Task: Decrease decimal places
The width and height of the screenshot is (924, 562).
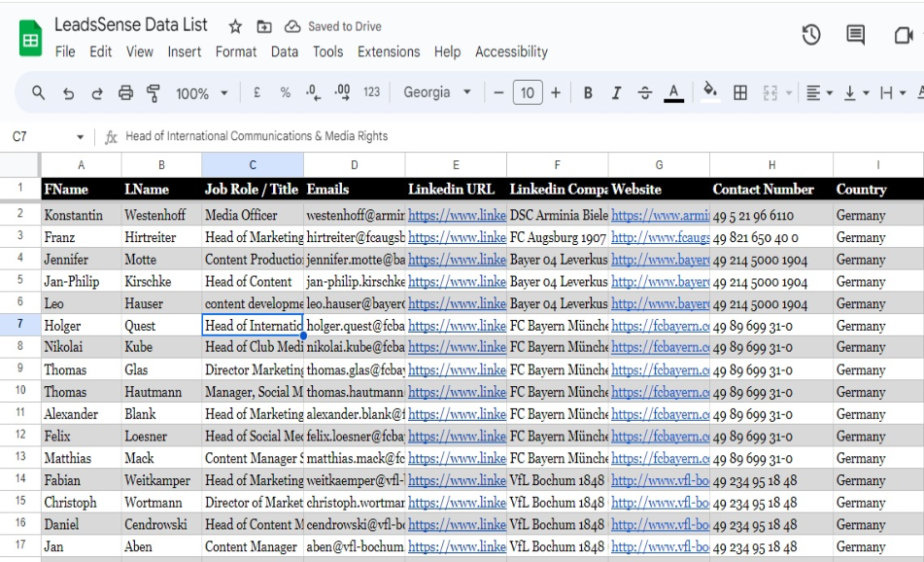Action: pos(312,91)
